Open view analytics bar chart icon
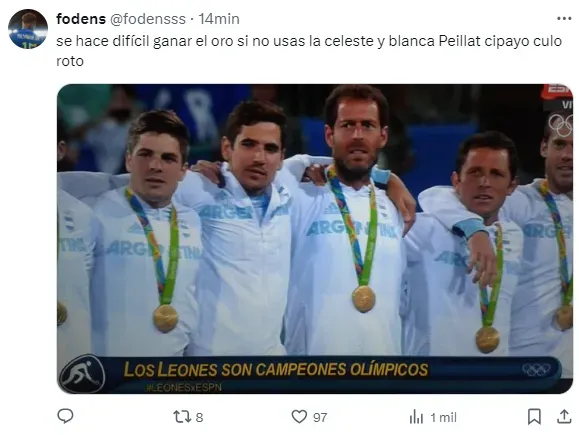The image size is (579, 435). pos(416,417)
